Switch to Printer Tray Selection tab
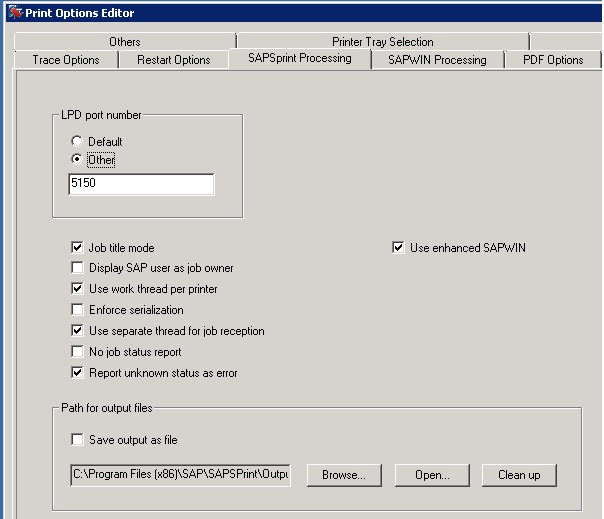This screenshot has height=519, width=604. (382, 42)
